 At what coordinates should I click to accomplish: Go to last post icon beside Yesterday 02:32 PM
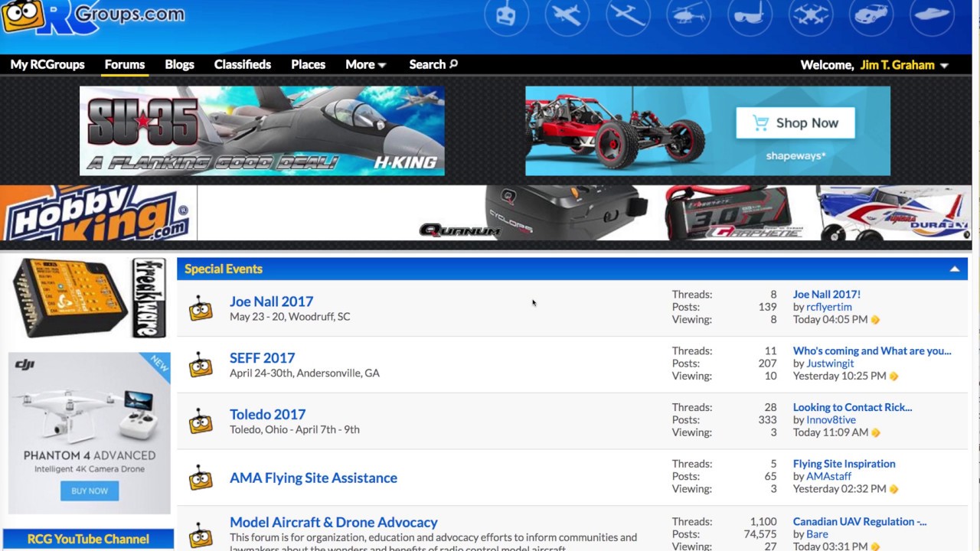pyautogui.click(x=893, y=489)
